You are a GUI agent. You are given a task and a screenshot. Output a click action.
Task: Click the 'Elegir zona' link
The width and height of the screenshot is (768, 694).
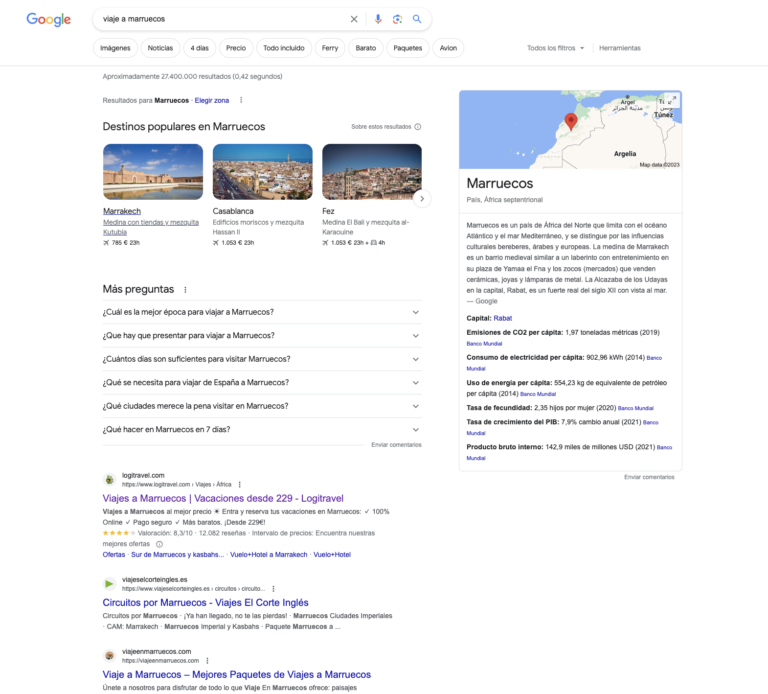pos(212,100)
